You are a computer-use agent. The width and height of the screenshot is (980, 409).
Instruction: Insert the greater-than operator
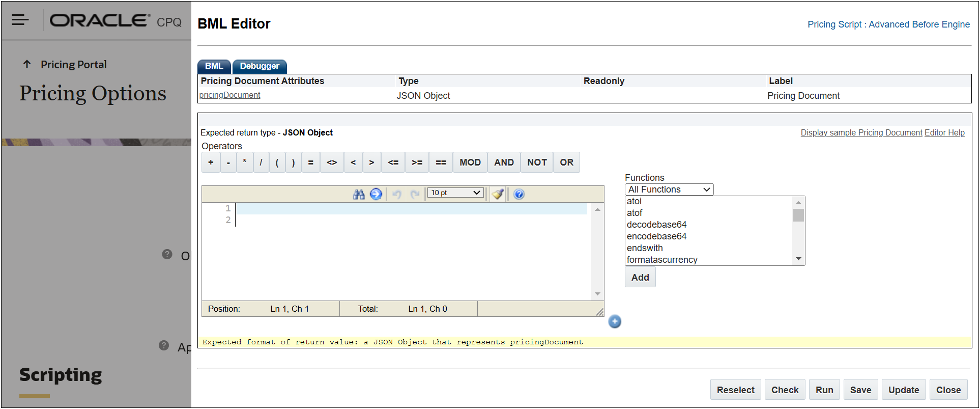(371, 162)
